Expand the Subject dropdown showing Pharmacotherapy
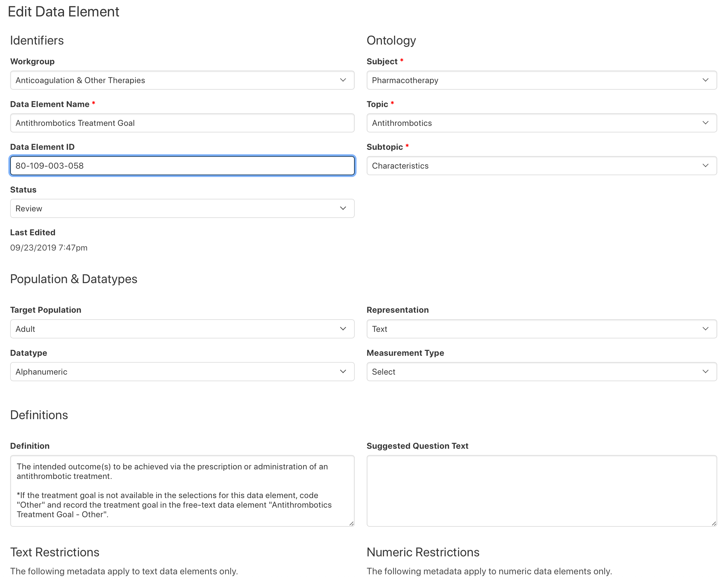The image size is (728, 577). pos(541,80)
